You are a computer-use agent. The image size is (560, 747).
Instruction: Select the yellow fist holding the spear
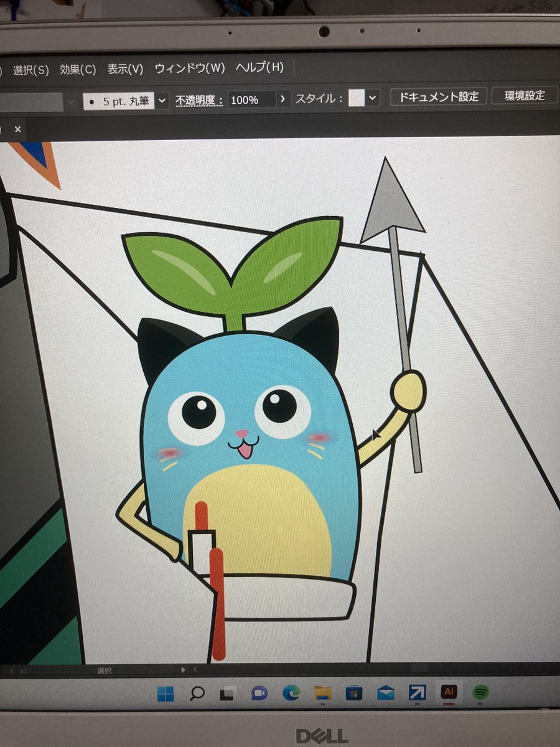408,391
